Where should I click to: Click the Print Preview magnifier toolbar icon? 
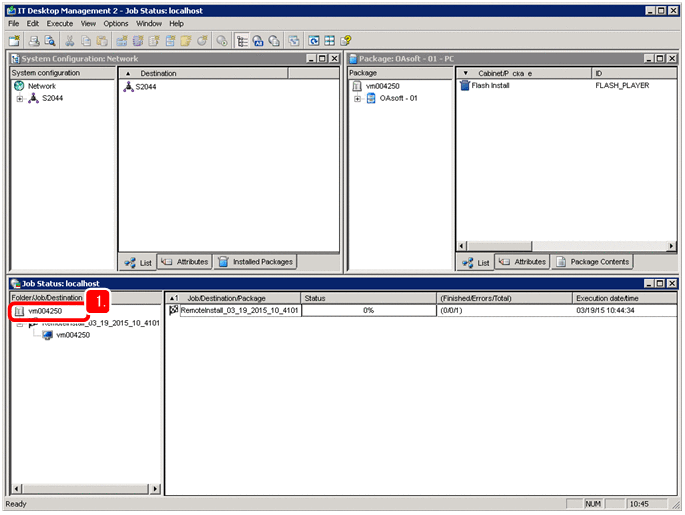tap(49, 41)
